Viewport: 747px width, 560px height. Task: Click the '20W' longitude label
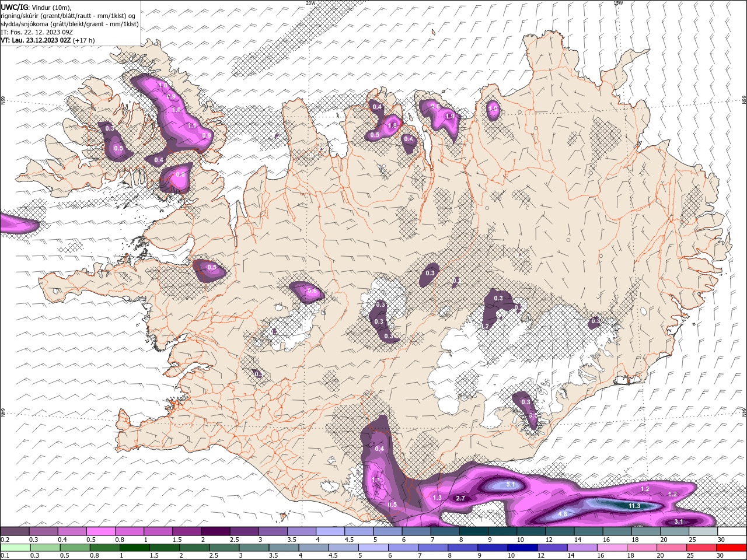[310, 2]
